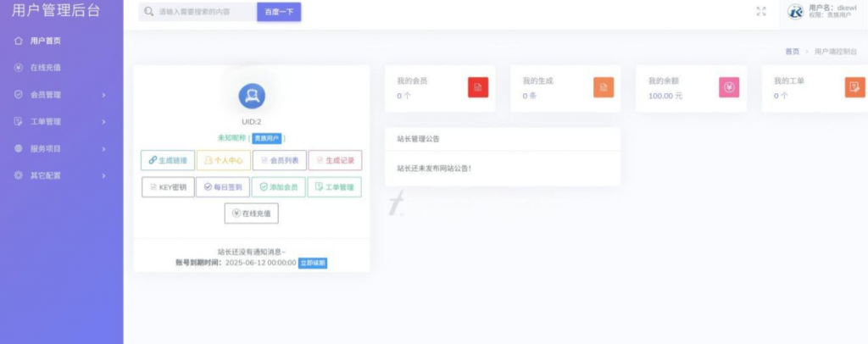
Task: Click the 贵族用户 badge
Action: (267, 138)
